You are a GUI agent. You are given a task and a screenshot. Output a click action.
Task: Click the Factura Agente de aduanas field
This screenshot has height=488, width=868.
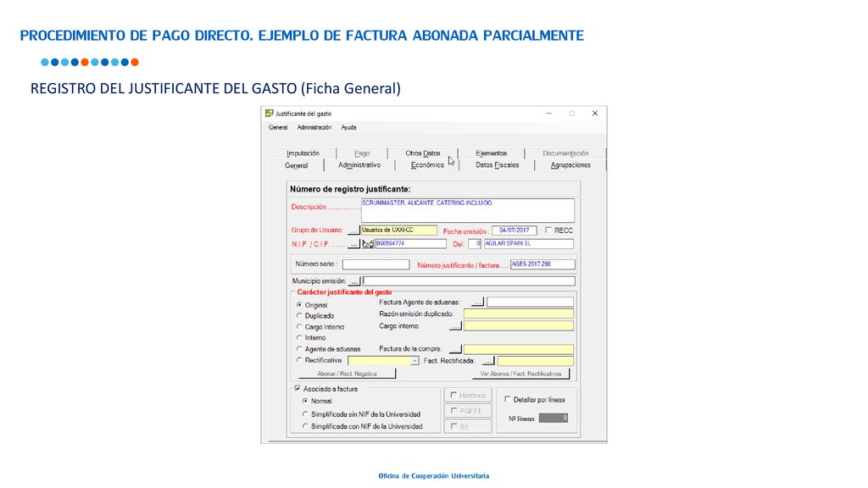[531, 302]
